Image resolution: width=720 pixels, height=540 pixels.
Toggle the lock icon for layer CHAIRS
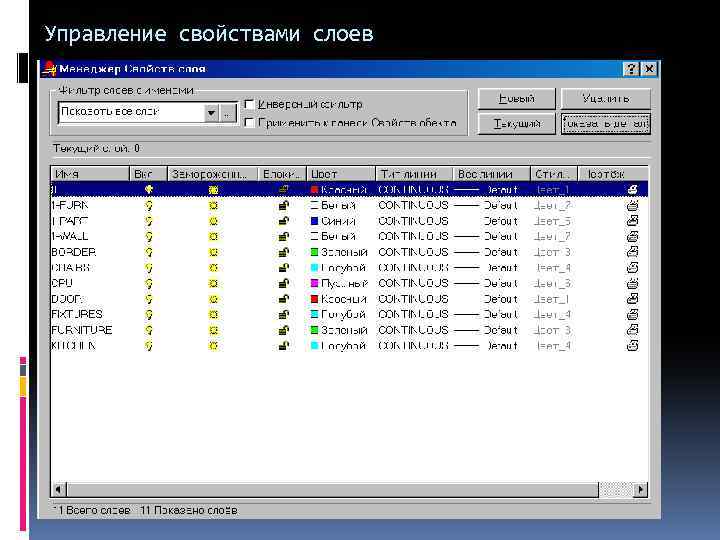[x=284, y=268]
